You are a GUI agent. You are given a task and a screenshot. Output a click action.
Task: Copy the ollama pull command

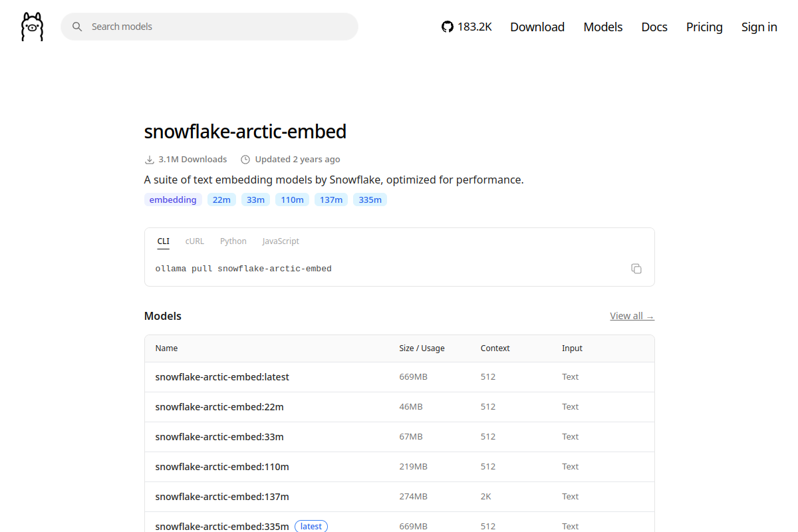coord(636,269)
